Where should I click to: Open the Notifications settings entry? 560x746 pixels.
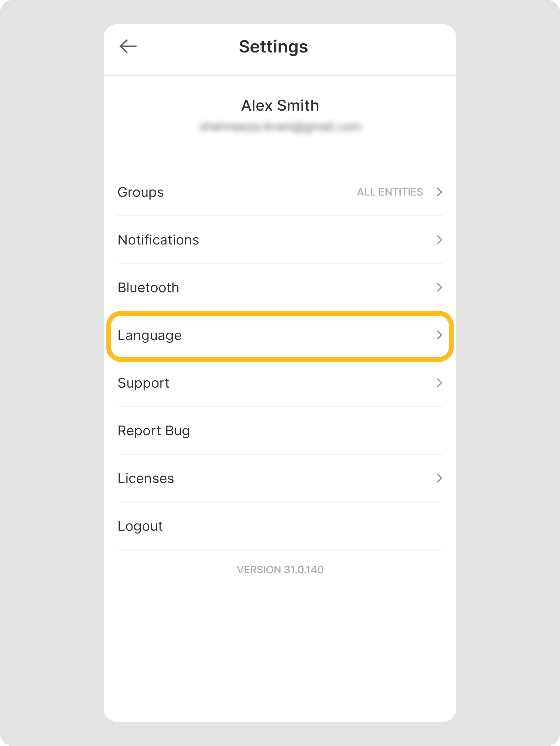[x=158, y=240]
